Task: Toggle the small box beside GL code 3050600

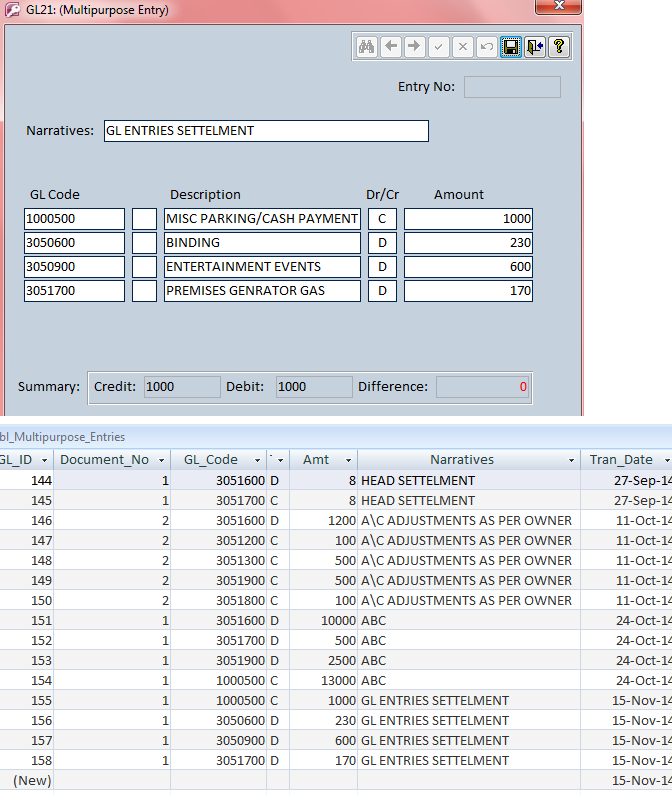Action: coord(145,243)
